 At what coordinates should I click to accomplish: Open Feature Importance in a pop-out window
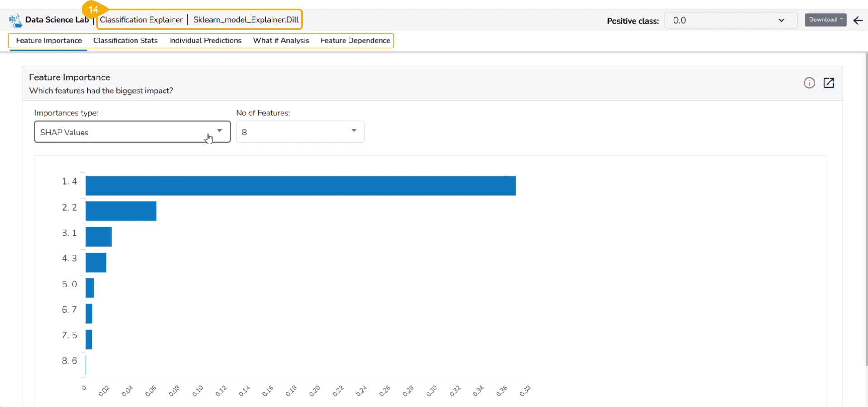(x=829, y=83)
